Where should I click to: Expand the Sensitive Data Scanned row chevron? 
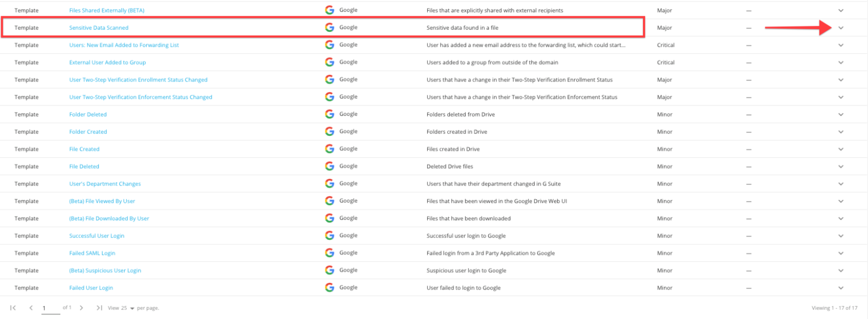point(840,28)
